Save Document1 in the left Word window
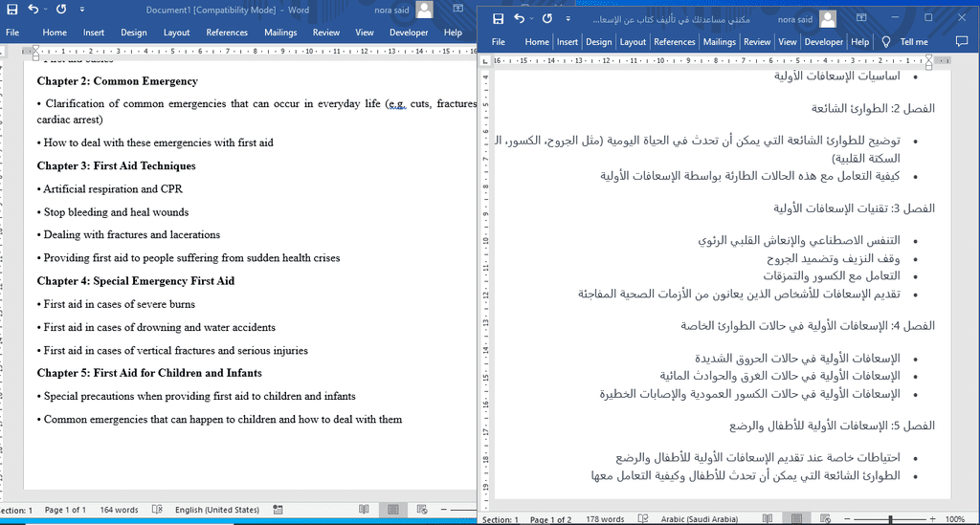This screenshot has width=980, height=525. (x=11, y=10)
